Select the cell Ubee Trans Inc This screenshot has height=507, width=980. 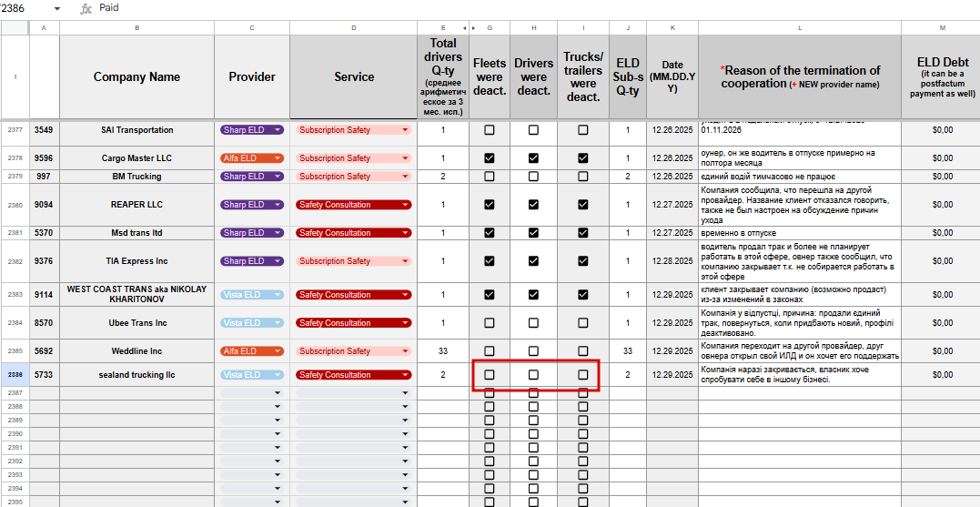pos(136,323)
